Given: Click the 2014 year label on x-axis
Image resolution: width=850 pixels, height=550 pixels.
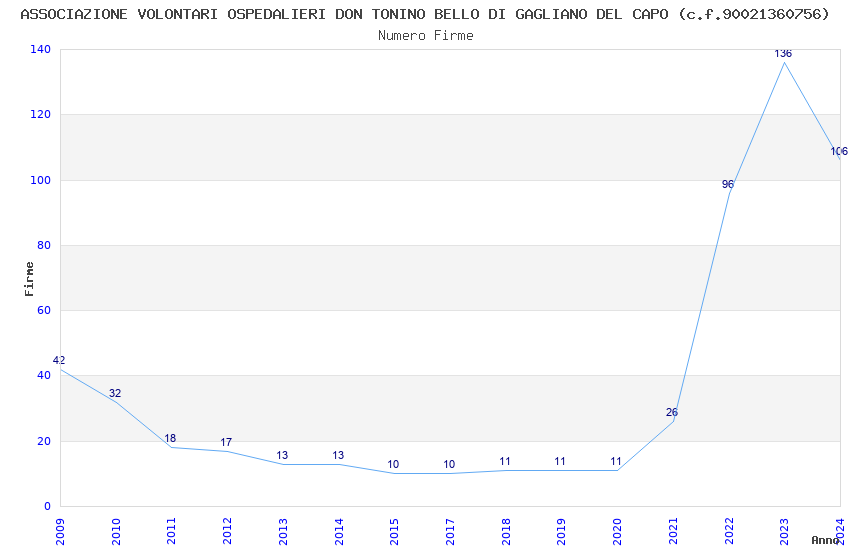Looking at the screenshot, I should tap(339, 531).
